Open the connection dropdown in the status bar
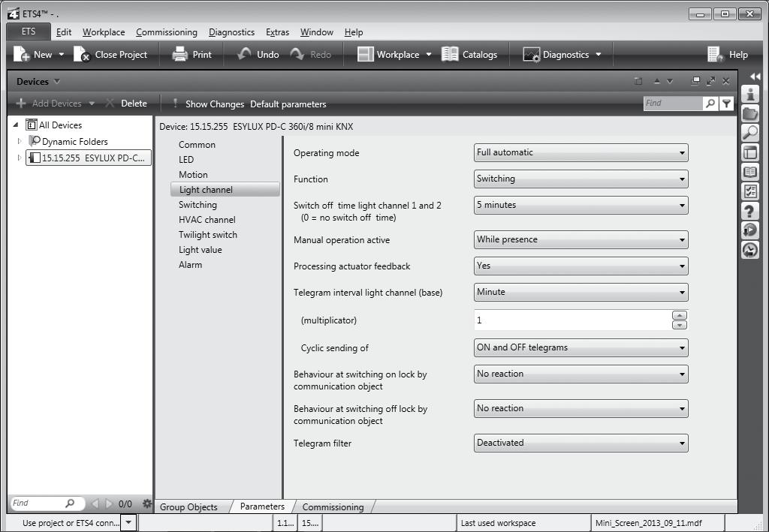Viewport: 769px width, 532px height. tap(128, 523)
